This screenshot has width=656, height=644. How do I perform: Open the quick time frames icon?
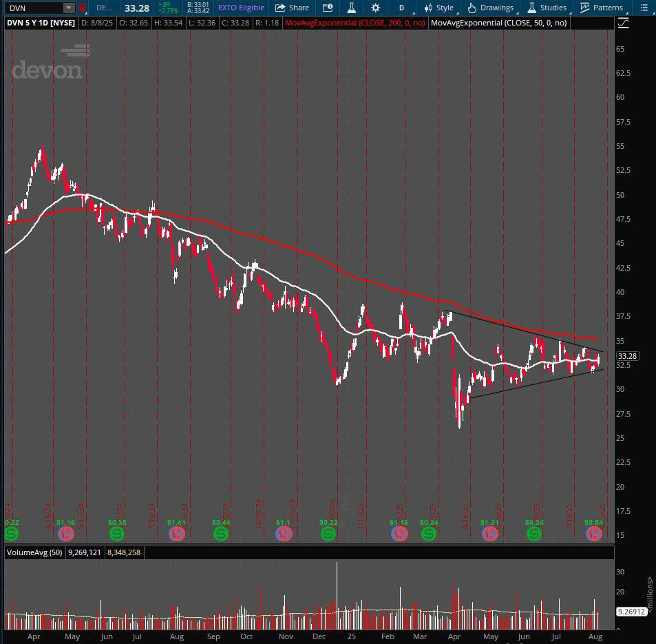(x=328, y=8)
